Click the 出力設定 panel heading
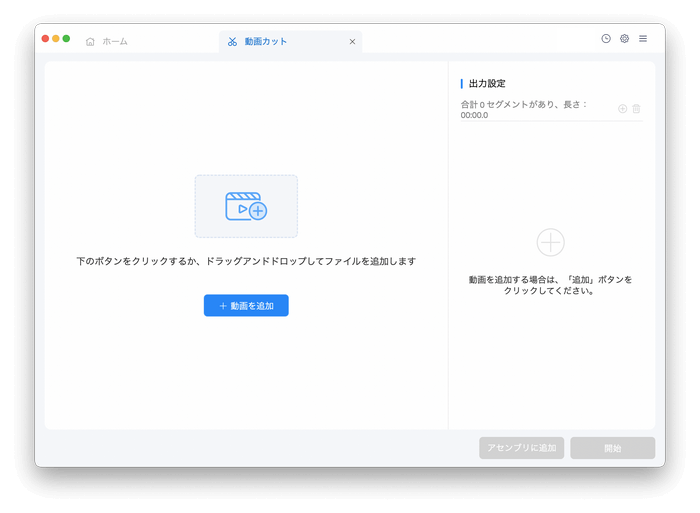This screenshot has height=513, width=700. [x=487, y=84]
